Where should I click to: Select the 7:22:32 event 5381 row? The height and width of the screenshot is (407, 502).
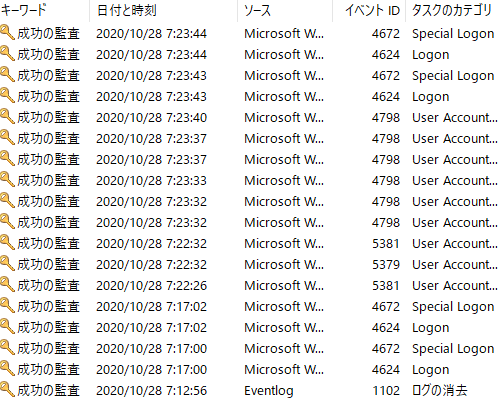pos(251,243)
